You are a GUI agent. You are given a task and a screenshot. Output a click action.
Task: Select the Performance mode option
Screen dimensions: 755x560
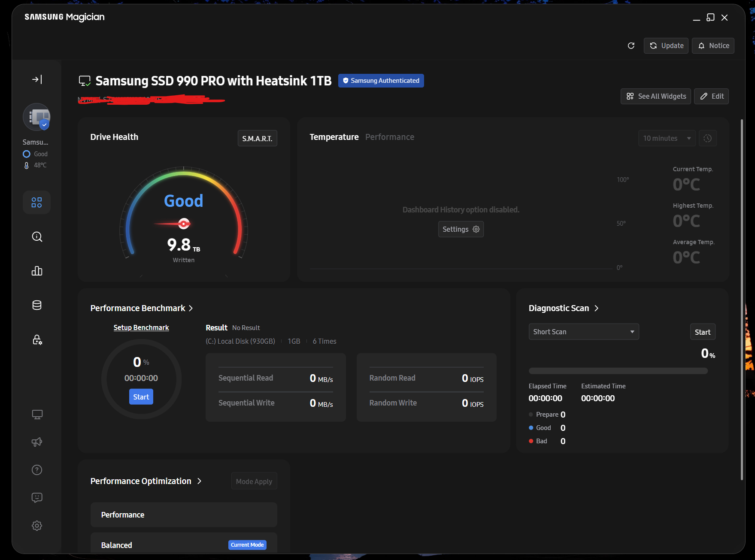click(x=184, y=515)
